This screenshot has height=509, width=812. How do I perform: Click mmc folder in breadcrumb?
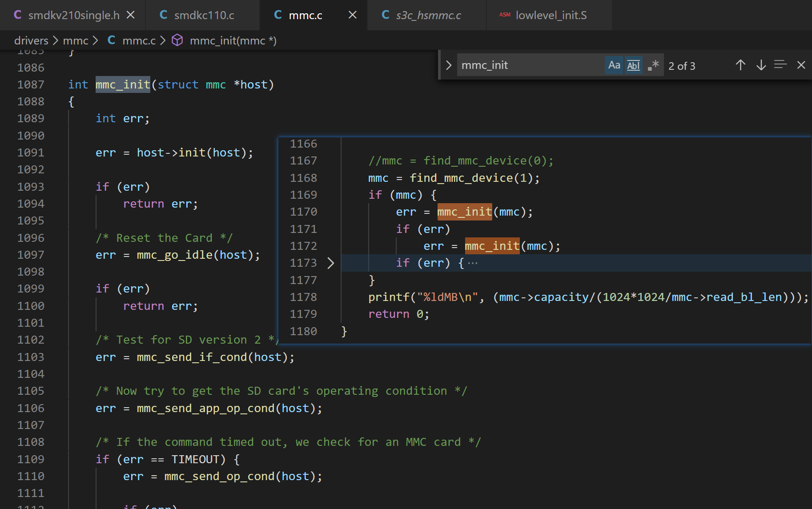pos(76,41)
